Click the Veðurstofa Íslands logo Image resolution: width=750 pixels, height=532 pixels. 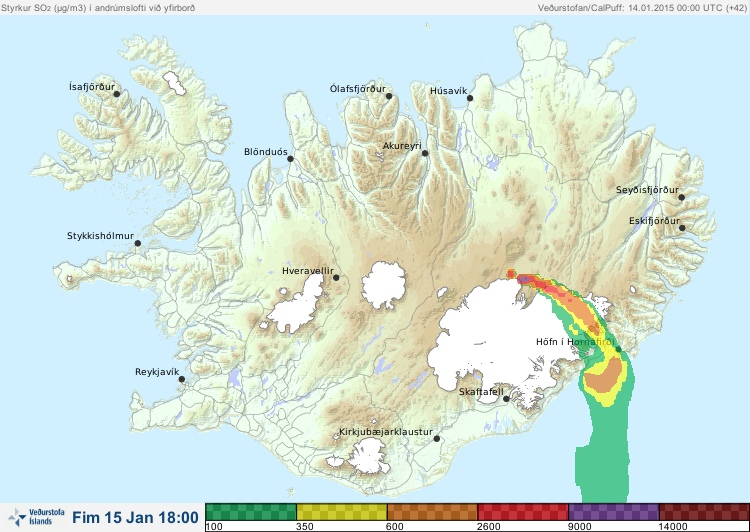(x=36, y=517)
